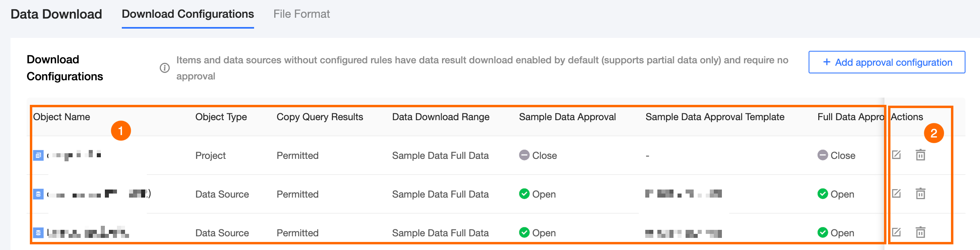
Task: Click the Project object icon in first row
Action: click(x=38, y=155)
